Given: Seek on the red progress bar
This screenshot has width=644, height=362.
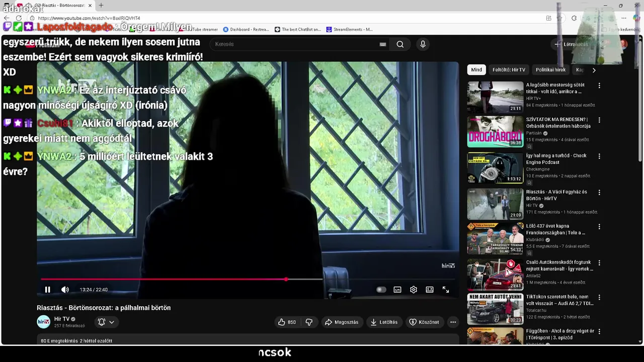Looking at the screenshot, I should [164, 279].
